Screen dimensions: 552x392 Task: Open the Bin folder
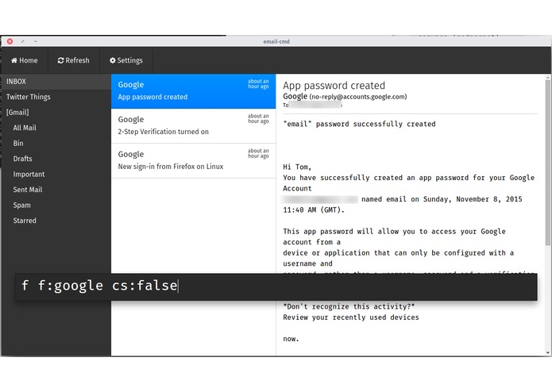56,144
